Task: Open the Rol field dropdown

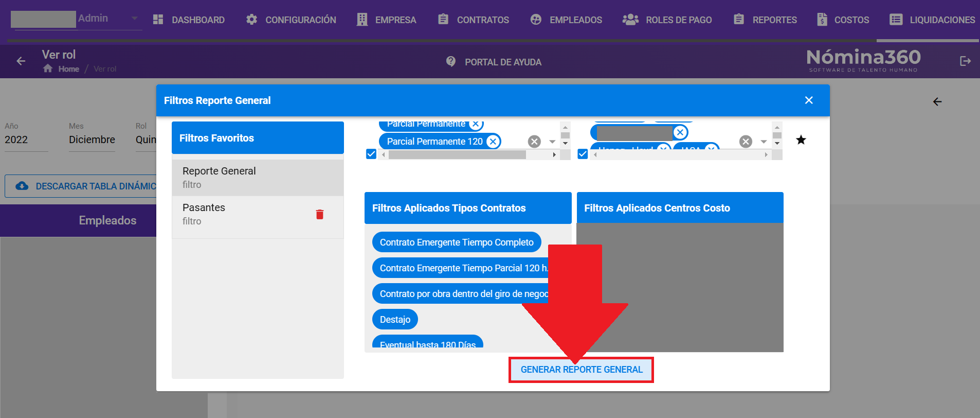Action: [x=146, y=140]
